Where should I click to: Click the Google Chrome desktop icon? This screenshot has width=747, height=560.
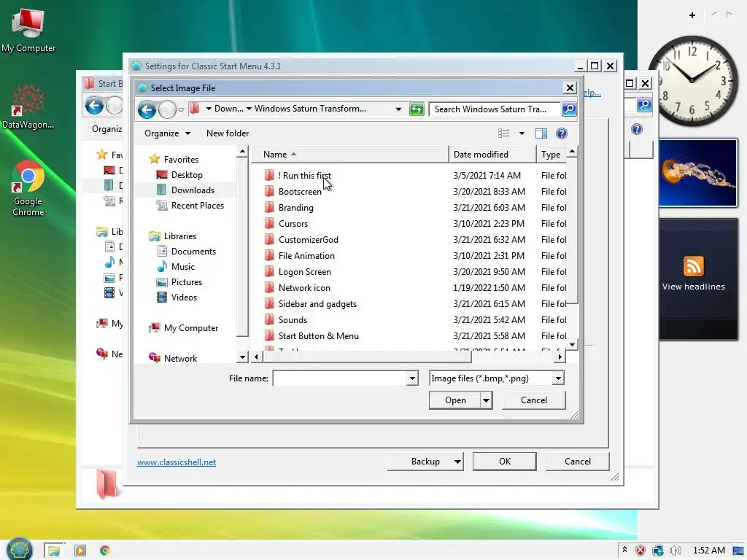(28, 189)
